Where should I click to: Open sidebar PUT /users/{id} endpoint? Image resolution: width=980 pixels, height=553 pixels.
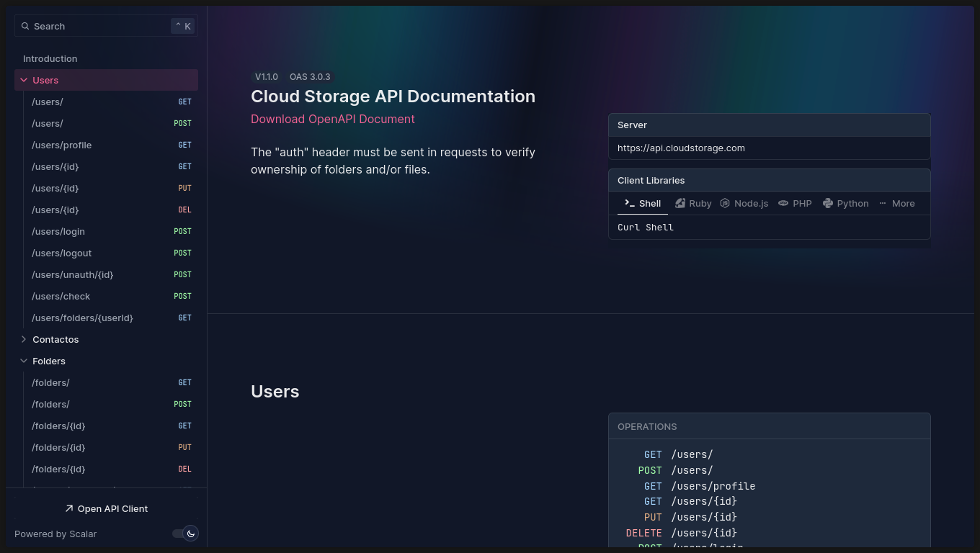tap(112, 188)
